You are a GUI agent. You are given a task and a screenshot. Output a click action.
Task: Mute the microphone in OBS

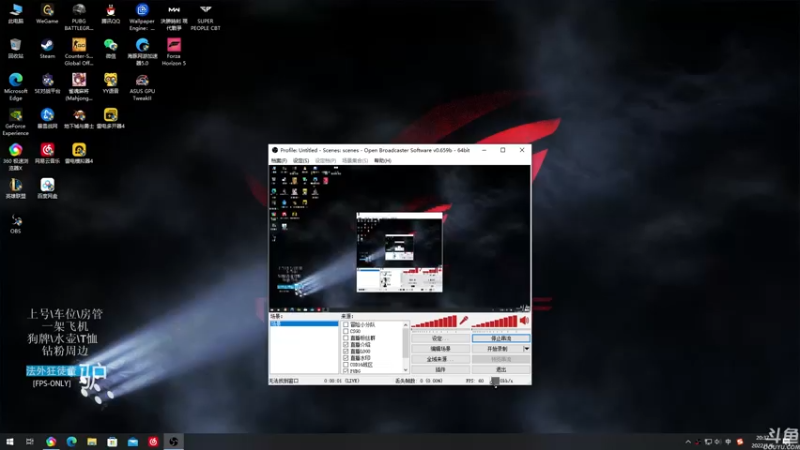point(464,320)
